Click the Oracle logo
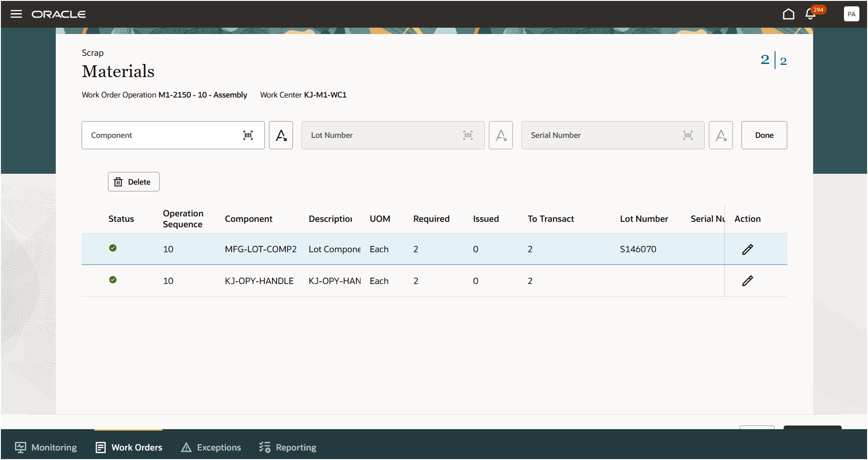Viewport: 868px width, 460px height. (59, 14)
